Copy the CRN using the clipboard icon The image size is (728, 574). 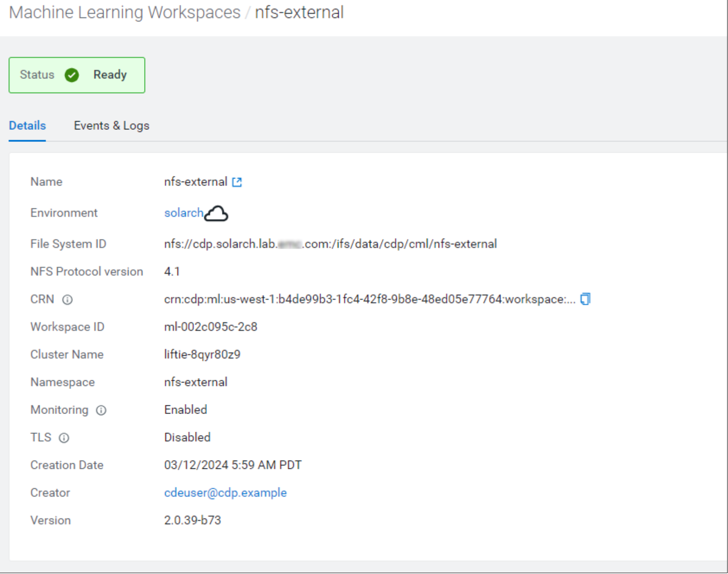click(585, 299)
